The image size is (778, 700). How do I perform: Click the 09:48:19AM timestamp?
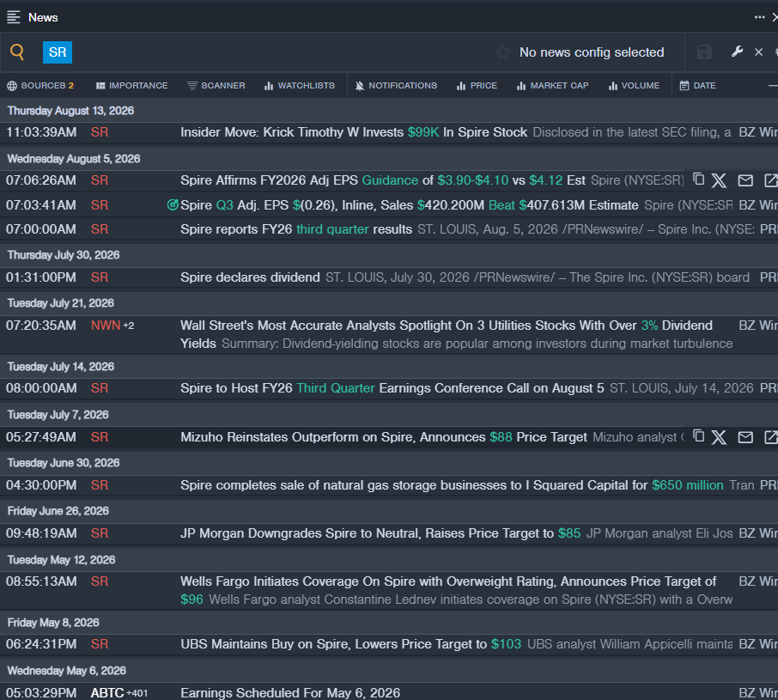coord(41,533)
